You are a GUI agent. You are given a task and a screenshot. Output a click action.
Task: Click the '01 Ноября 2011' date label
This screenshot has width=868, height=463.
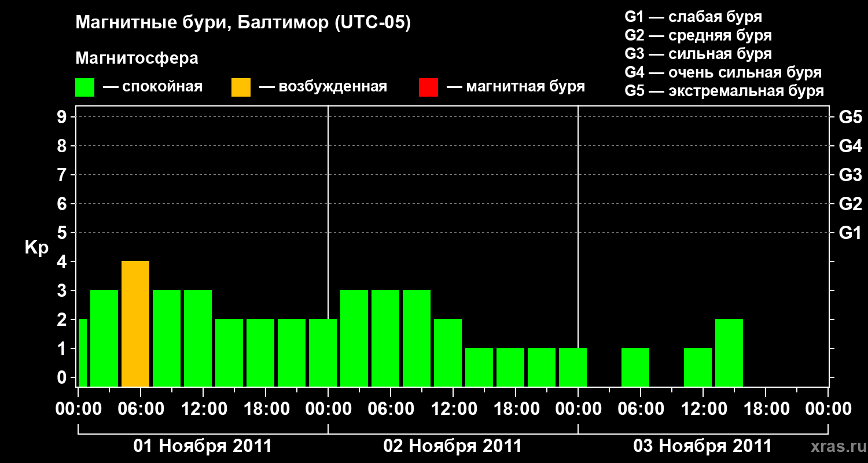point(203,446)
